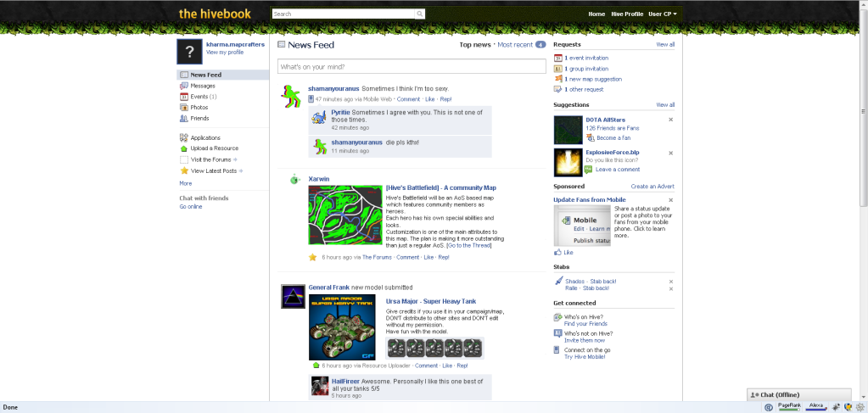This screenshot has height=413, width=868.
Task: Dismiss the ExplosiveForce.blp suggestion
Action: (671, 153)
